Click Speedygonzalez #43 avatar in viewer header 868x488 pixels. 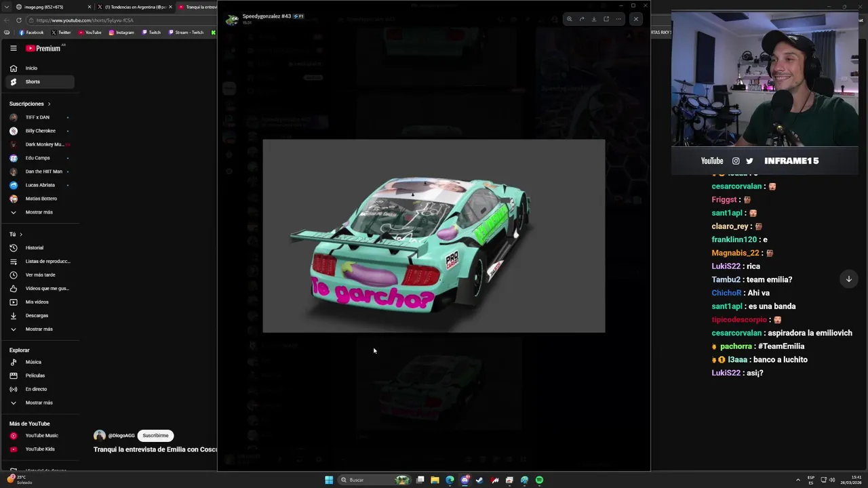(232, 20)
